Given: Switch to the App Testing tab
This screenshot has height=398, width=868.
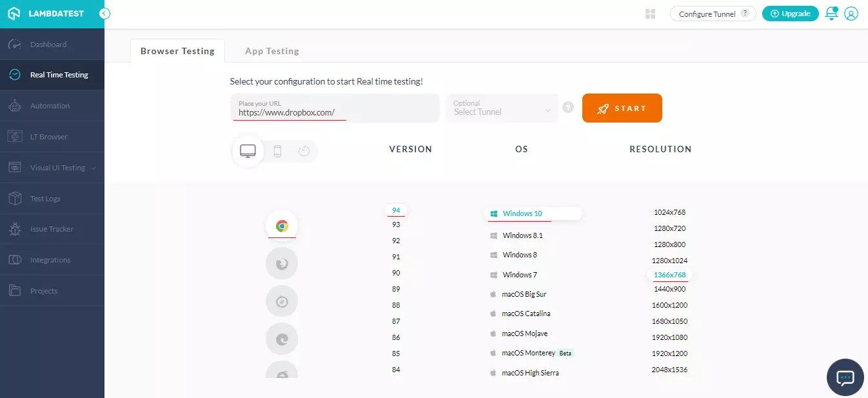Looking at the screenshot, I should click(x=271, y=51).
